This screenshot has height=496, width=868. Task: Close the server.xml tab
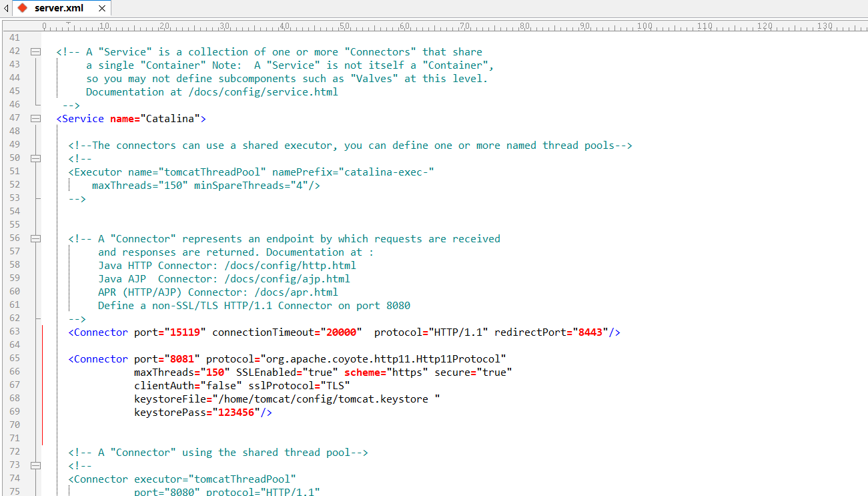tap(102, 9)
